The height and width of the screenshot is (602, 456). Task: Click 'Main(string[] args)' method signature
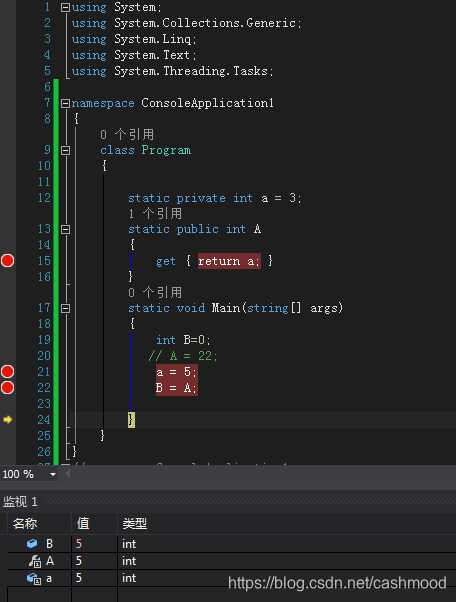[x=277, y=308]
